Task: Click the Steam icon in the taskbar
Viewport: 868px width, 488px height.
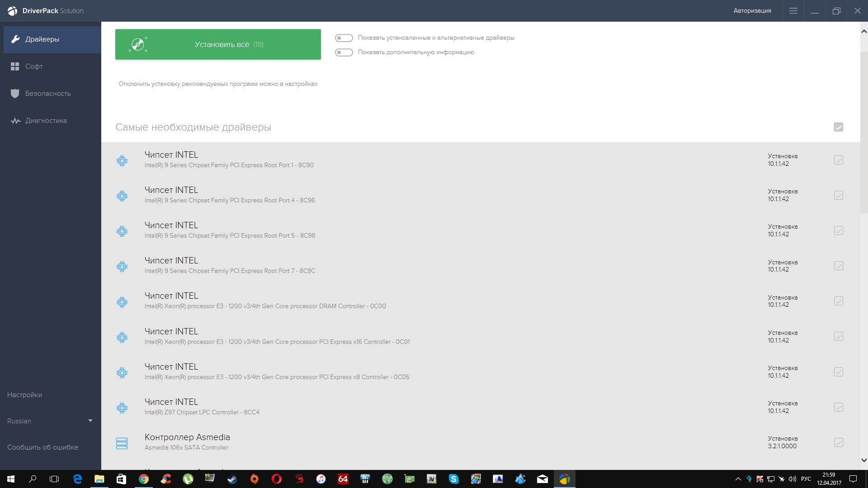Action: click(232, 479)
